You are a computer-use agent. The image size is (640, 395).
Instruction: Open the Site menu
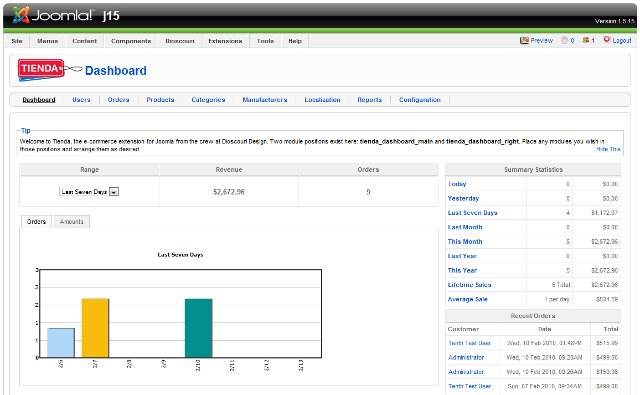17,41
